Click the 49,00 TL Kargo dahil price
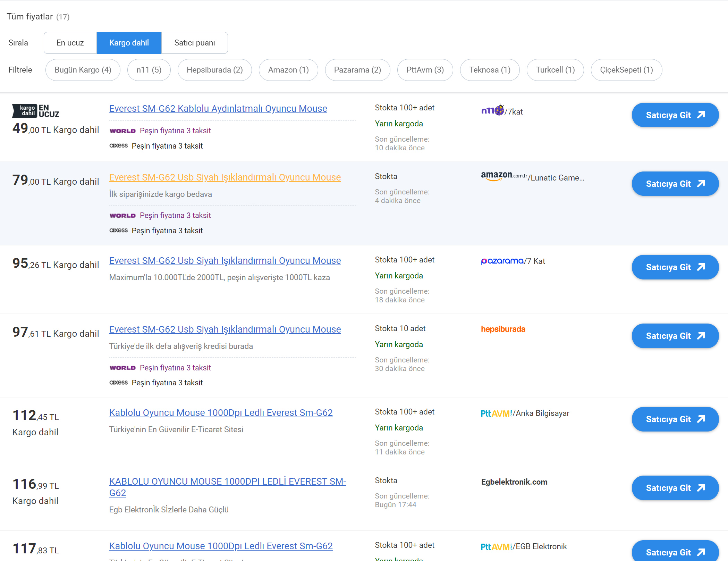728x561 pixels. coord(56,129)
